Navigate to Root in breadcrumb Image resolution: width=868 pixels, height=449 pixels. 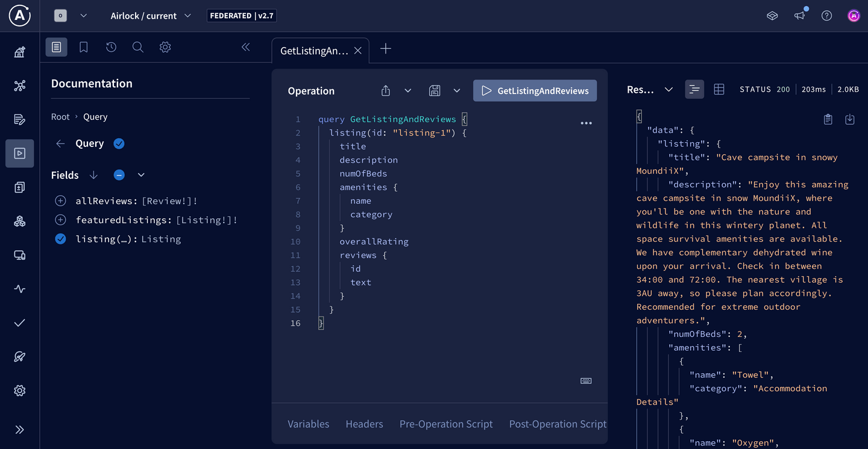point(60,117)
